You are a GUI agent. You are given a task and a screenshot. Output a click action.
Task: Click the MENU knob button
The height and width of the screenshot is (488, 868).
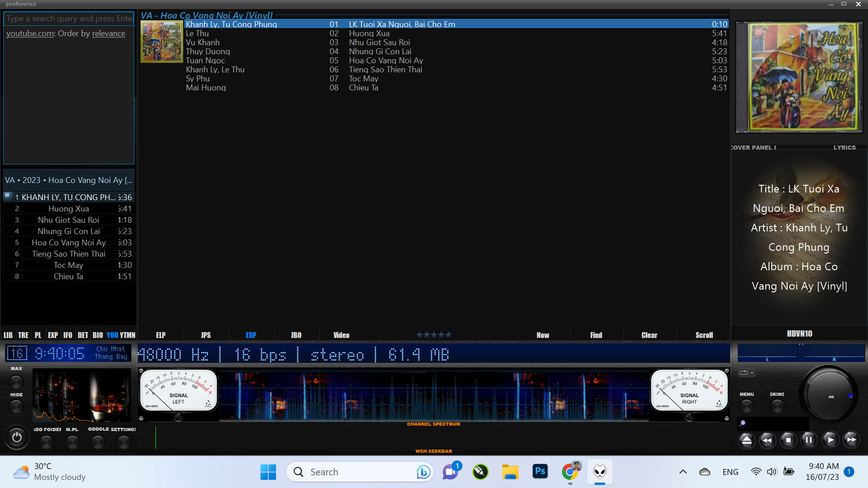pyautogui.click(x=747, y=406)
